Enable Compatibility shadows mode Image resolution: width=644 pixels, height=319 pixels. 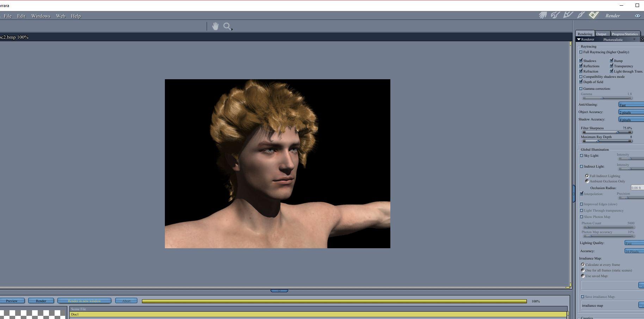(x=581, y=76)
